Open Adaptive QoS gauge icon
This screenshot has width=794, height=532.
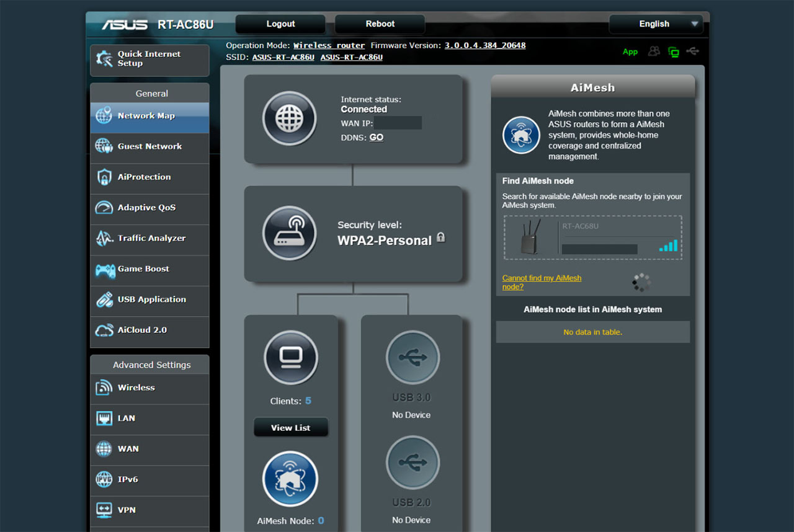104,208
